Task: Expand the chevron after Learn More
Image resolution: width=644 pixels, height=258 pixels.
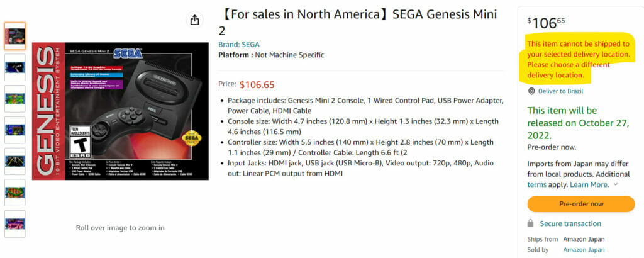Action: click(615, 185)
